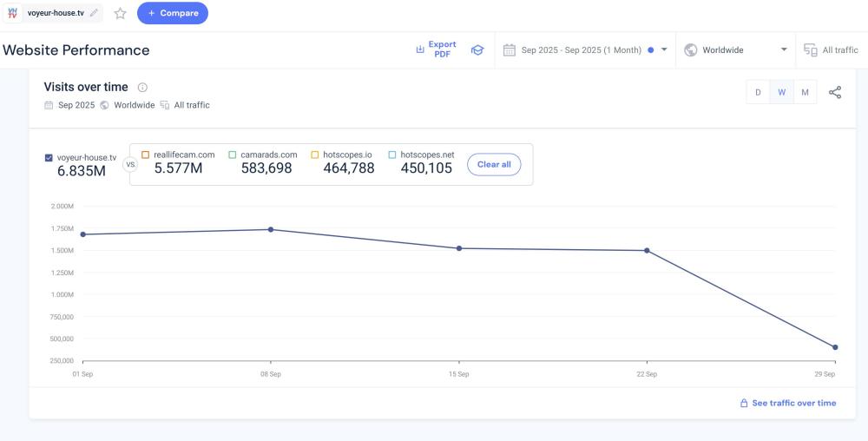Viewport: 868px width, 441px height.
Task: Click the All traffic devices icon
Action: [x=810, y=50]
